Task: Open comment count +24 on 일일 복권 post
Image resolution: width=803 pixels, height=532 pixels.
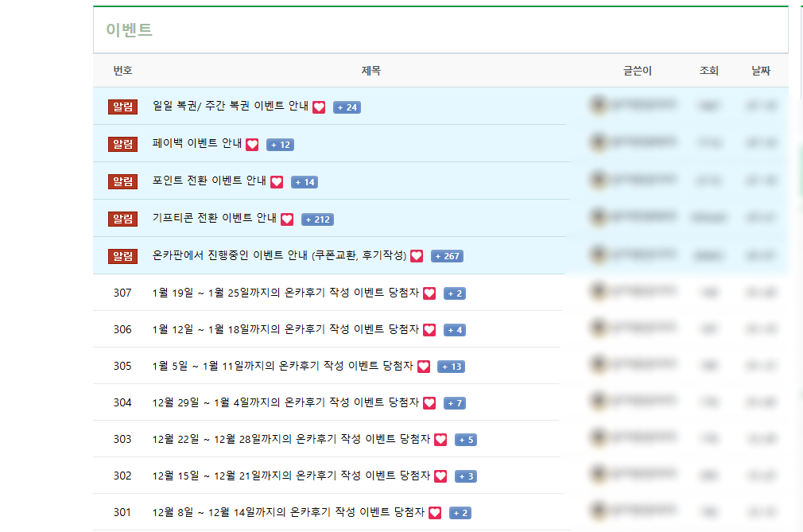Action: 347,107
